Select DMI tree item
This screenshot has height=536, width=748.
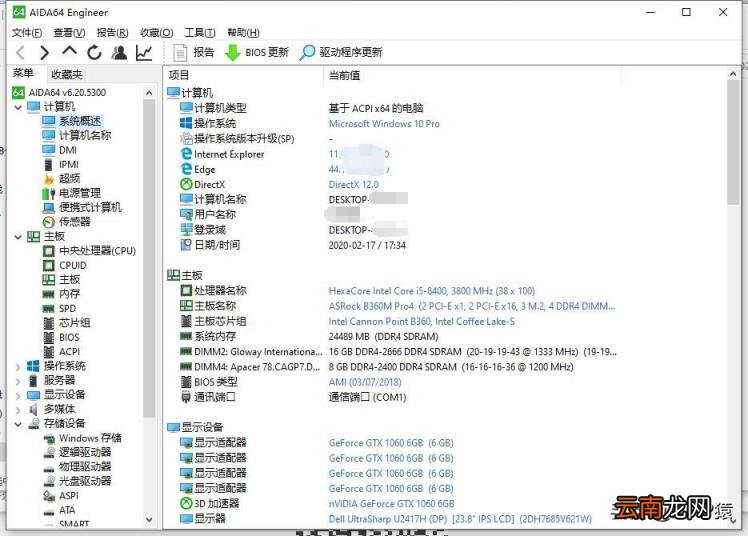point(60,150)
